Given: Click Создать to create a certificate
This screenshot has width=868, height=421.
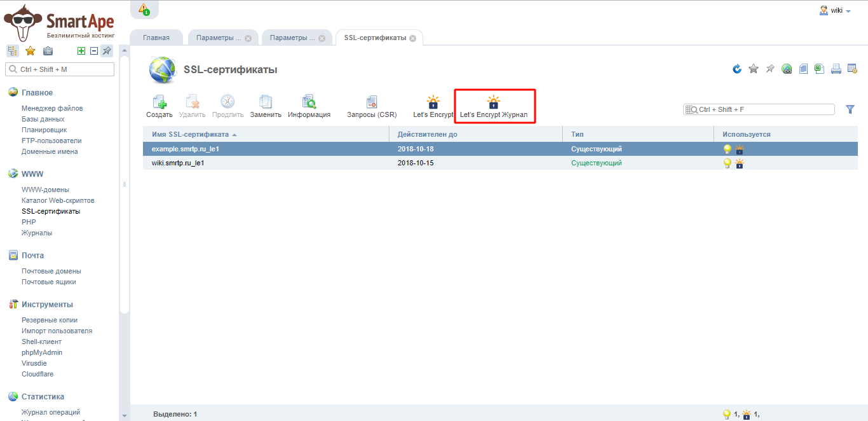Looking at the screenshot, I should pyautogui.click(x=159, y=106).
